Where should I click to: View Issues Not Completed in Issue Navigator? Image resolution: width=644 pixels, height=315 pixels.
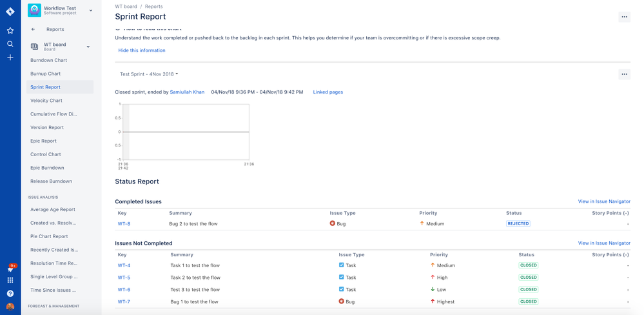click(x=604, y=243)
